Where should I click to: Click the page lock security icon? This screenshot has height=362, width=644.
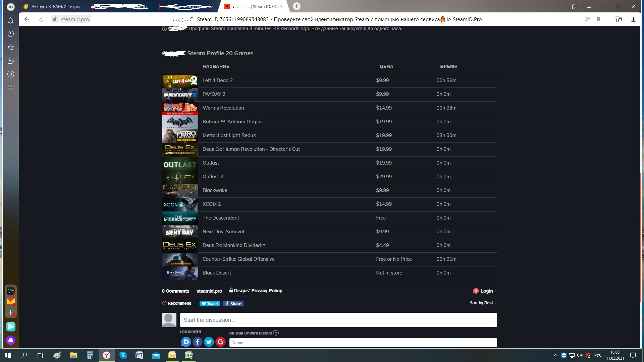pos(55,19)
